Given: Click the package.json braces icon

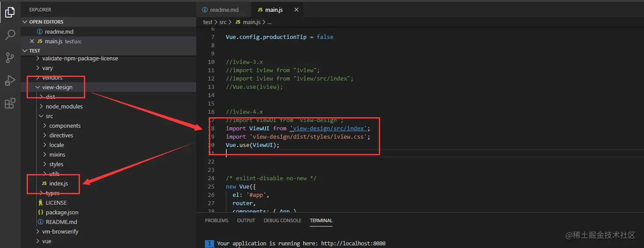Looking at the screenshot, I should [41, 213].
